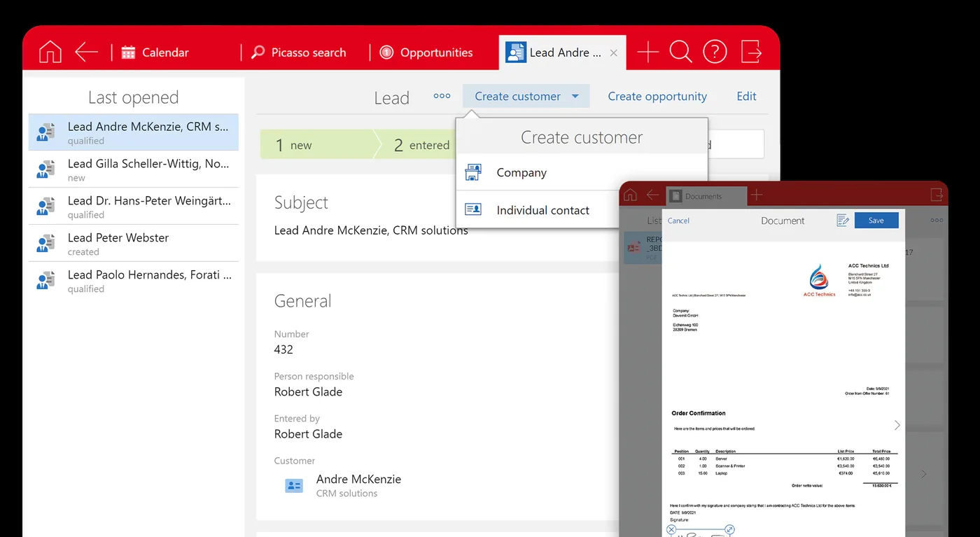
Task: Click the logout exit icon
Action: click(751, 53)
